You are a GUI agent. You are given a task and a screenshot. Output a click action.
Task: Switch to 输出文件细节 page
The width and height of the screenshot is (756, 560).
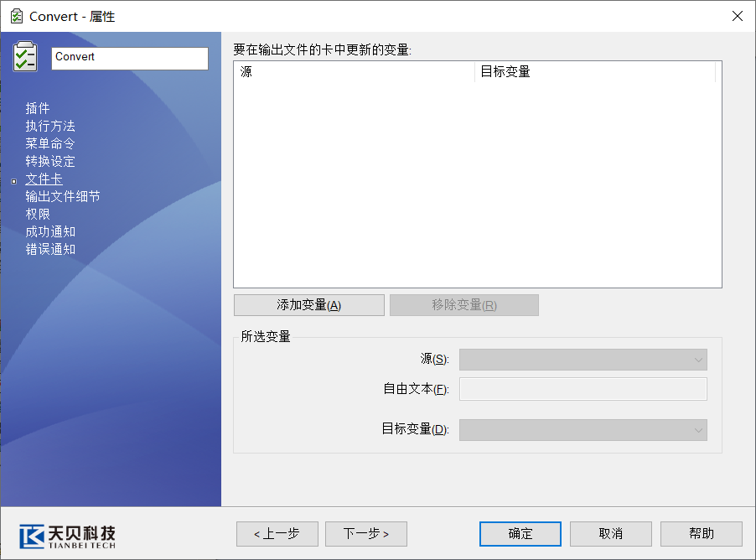tap(63, 196)
